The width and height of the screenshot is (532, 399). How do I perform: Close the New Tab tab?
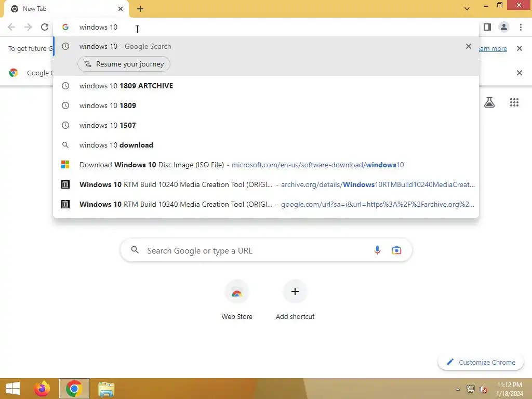tap(121, 9)
